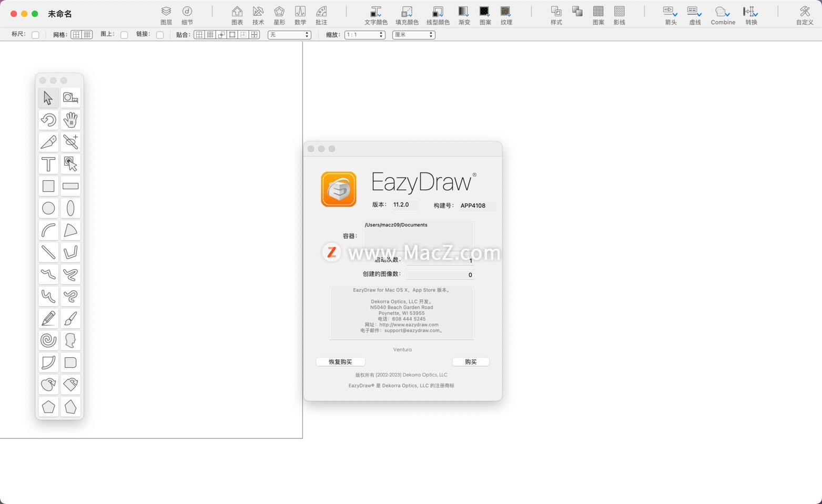The height and width of the screenshot is (504, 822).
Task: Open the 纹理 texture swatch
Action: click(506, 15)
